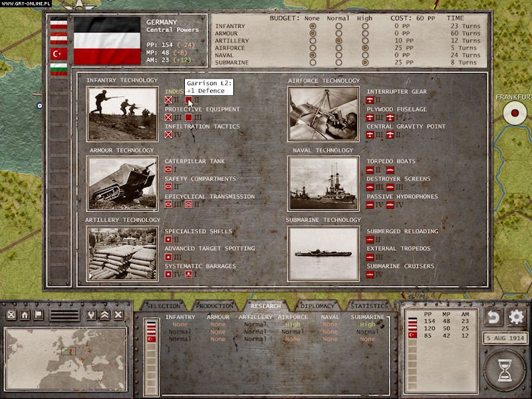The height and width of the screenshot is (399, 532).
Task: Open the Airforce research priority dropdown
Action: (293, 324)
